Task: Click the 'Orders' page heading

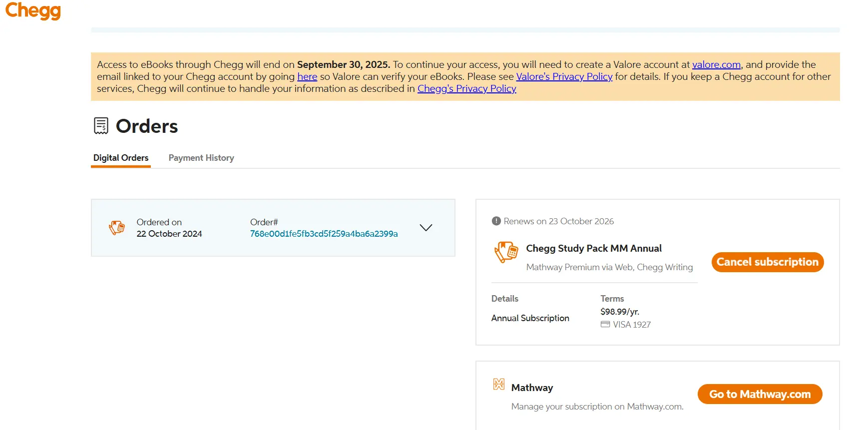Action: (147, 126)
